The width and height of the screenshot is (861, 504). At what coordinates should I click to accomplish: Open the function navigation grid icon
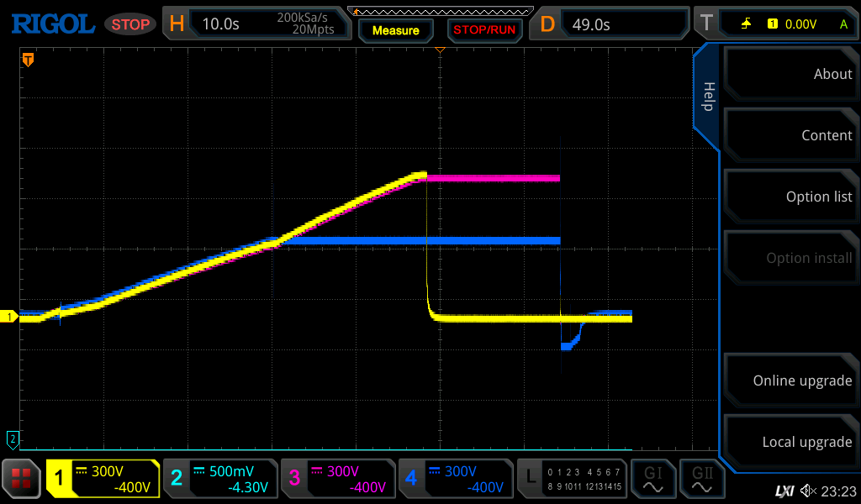(21, 479)
